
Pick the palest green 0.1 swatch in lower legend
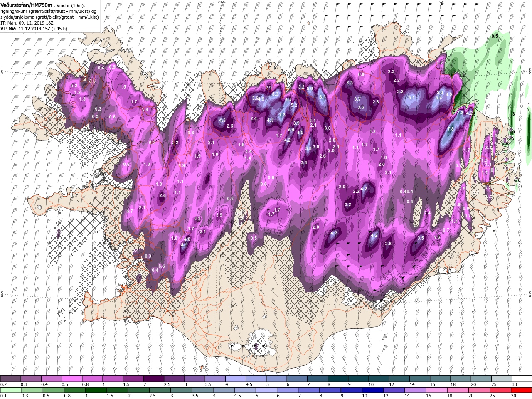coord(10,390)
